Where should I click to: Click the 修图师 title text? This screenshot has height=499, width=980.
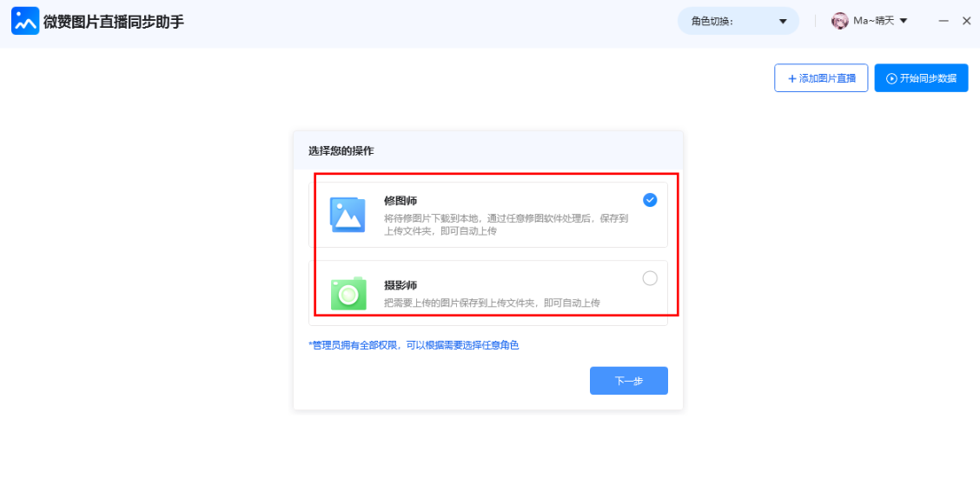tap(400, 201)
